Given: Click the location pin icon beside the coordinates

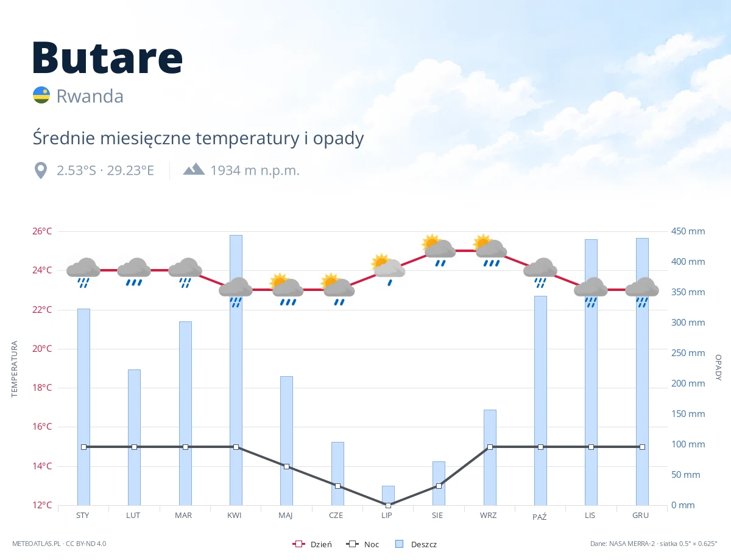Looking at the screenshot, I should tap(41, 170).
